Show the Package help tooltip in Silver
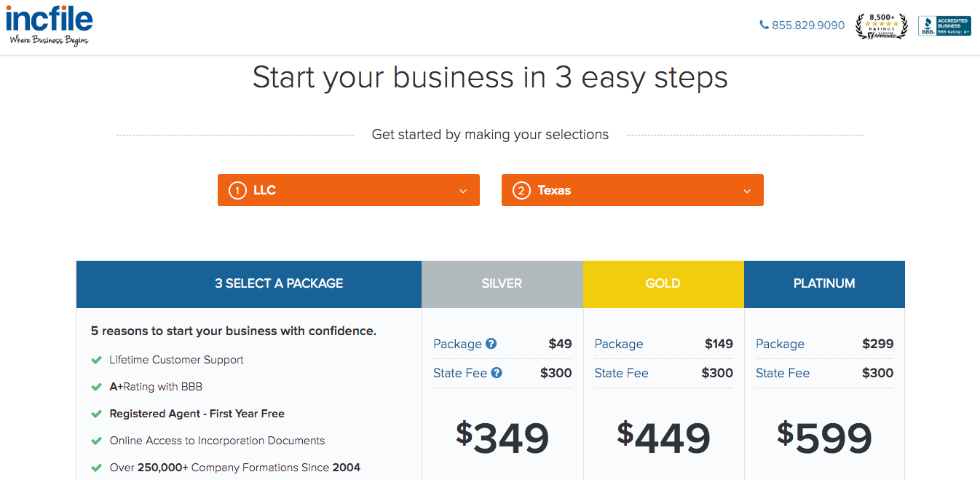The height and width of the screenshot is (480, 980). click(491, 344)
